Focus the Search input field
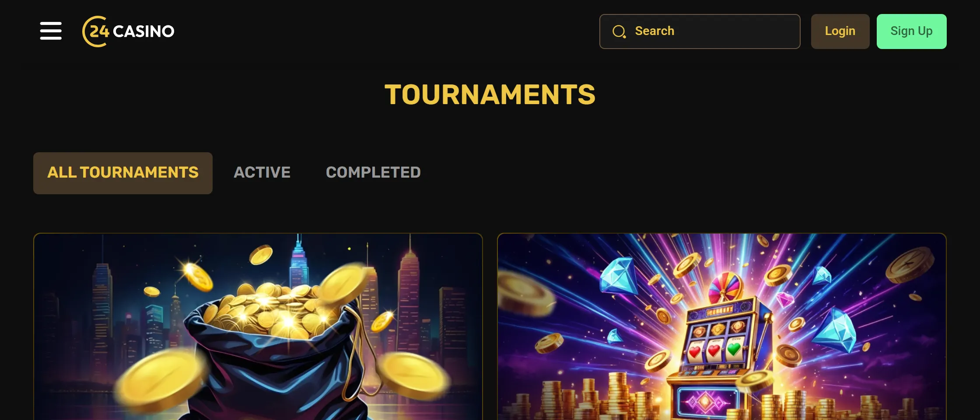 point(700,31)
